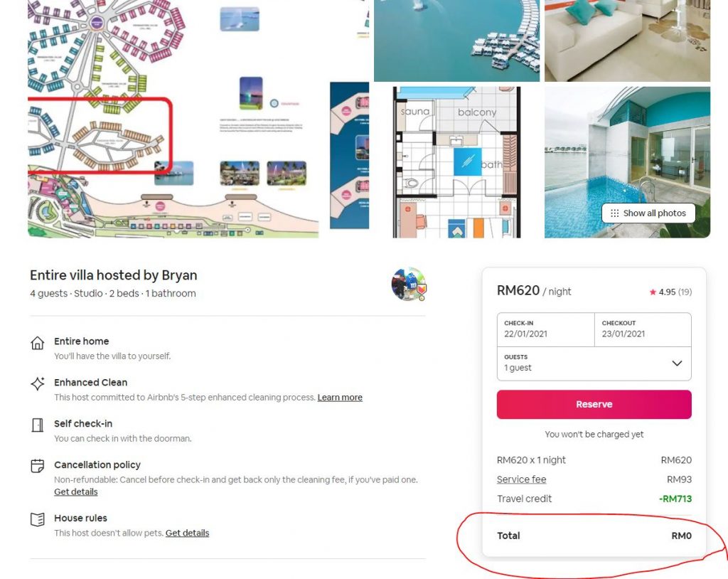The height and width of the screenshot is (579, 728).
Task: Click the Enhanced Clean sparkle icon
Action: [x=38, y=383]
